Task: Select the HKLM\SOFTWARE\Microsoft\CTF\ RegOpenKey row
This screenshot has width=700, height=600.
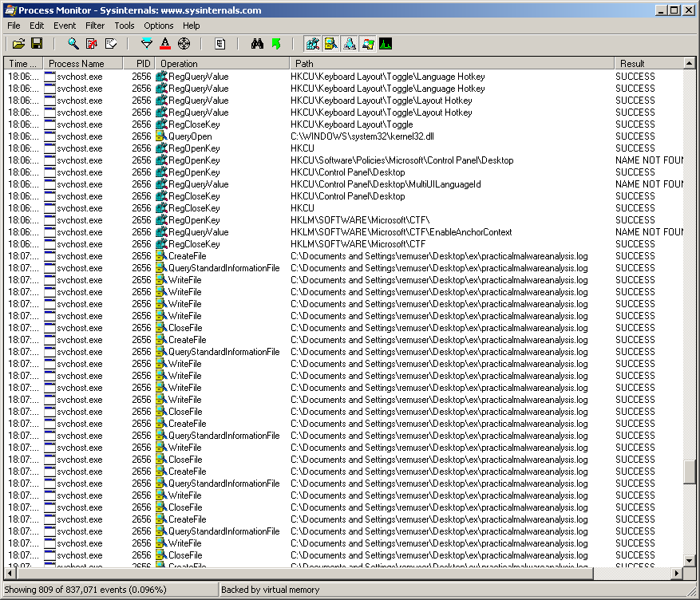Action: point(344,220)
